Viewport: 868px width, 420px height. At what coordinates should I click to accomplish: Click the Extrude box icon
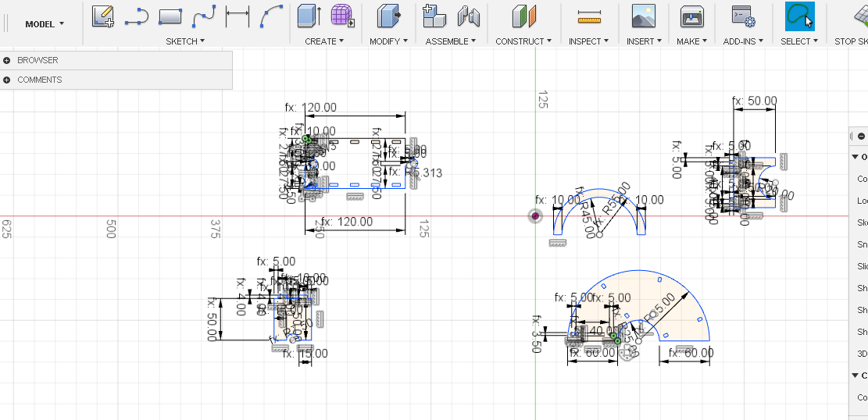pyautogui.click(x=309, y=16)
